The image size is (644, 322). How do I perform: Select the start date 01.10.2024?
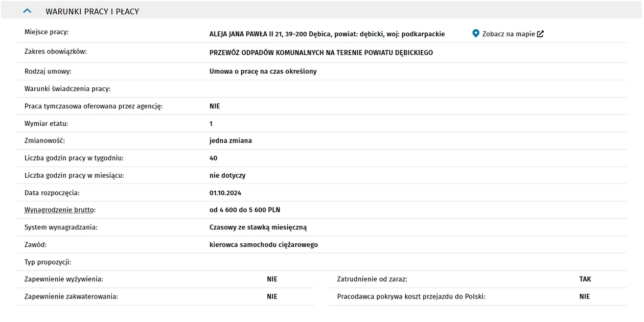click(225, 193)
